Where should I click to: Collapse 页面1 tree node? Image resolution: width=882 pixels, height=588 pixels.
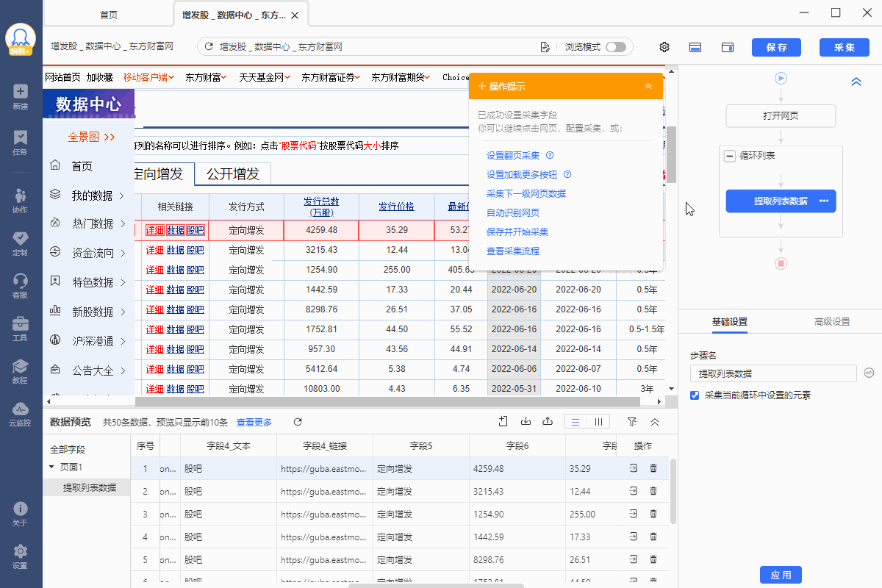click(x=51, y=467)
